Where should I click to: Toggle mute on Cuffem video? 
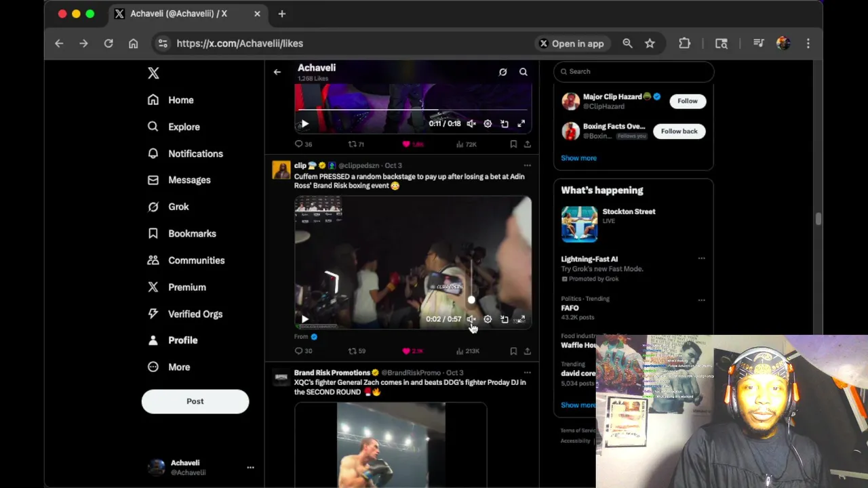click(x=471, y=319)
